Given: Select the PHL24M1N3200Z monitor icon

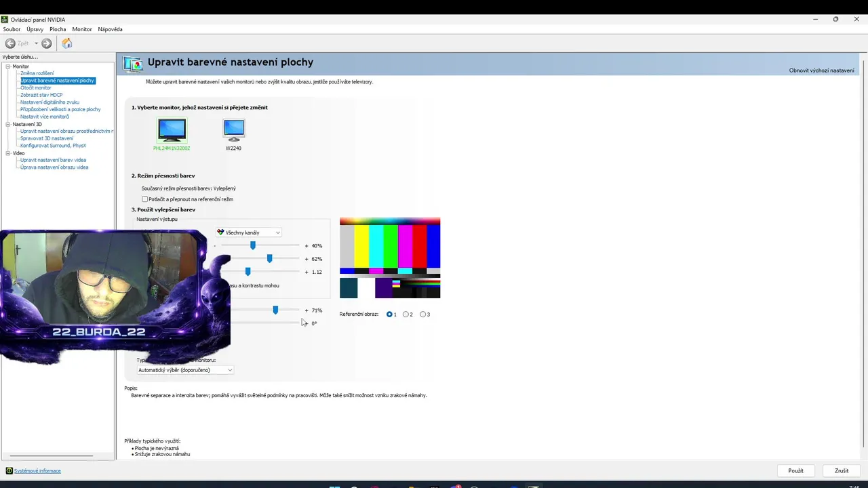Looking at the screenshot, I should 172,129.
